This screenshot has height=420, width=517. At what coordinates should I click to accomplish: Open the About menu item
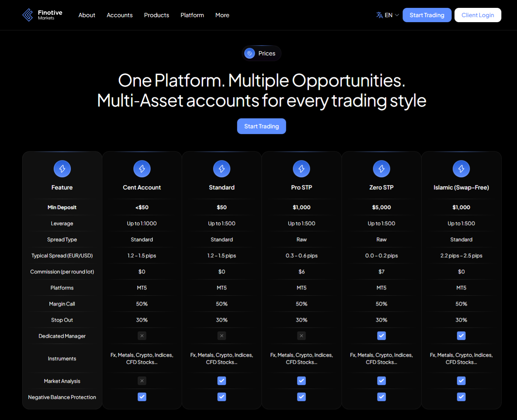87,15
